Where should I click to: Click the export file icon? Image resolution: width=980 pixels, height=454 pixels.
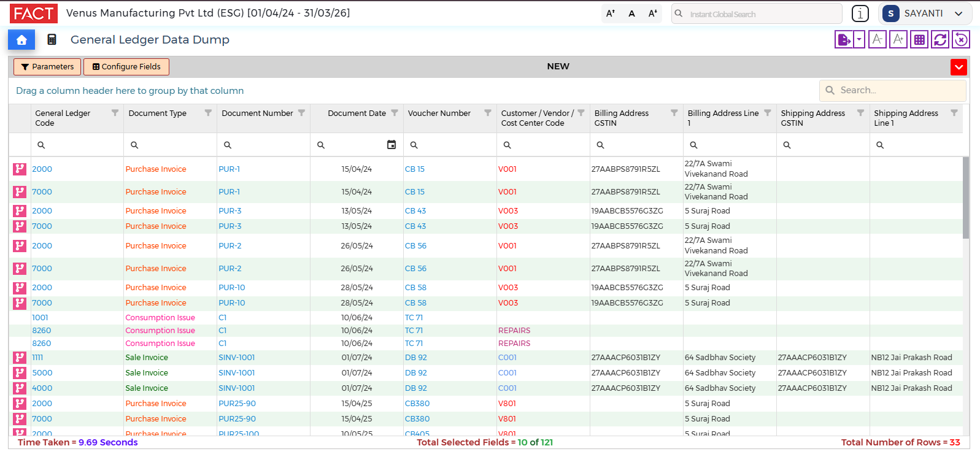point(844,40)
